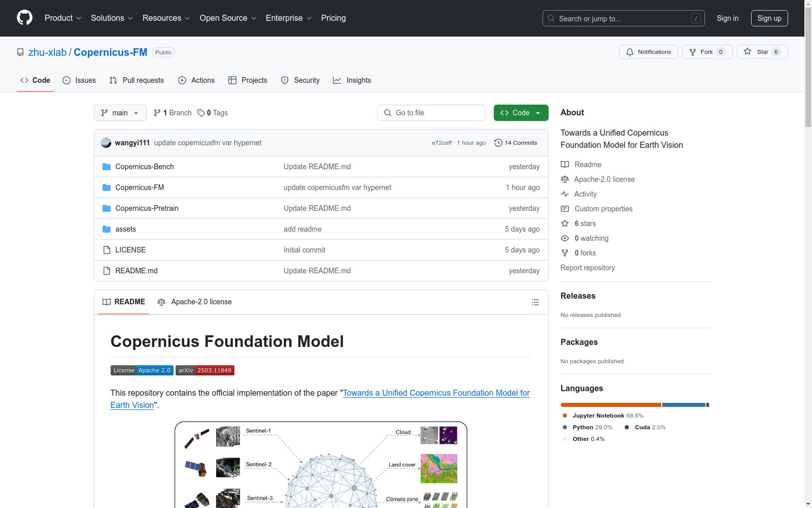This screenshot has height=508, width=812.
Task: Click wangyi111 avatar image
Action: point(106,143)
